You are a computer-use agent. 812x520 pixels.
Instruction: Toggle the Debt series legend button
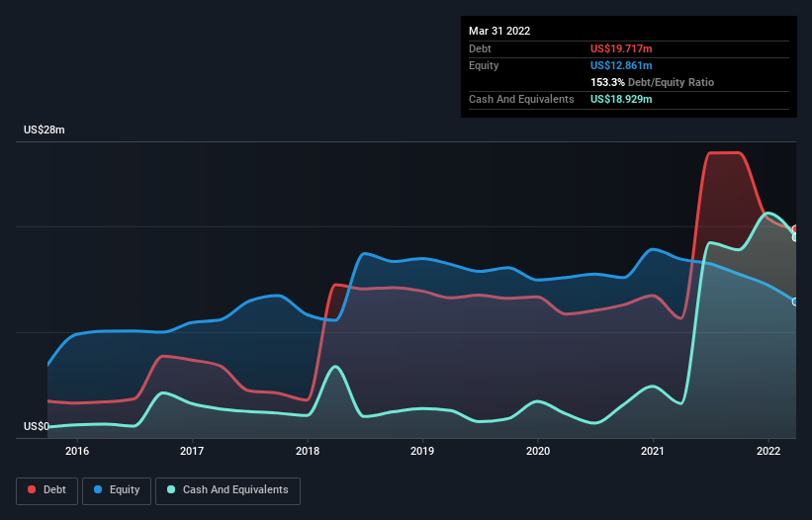point(47,490)
